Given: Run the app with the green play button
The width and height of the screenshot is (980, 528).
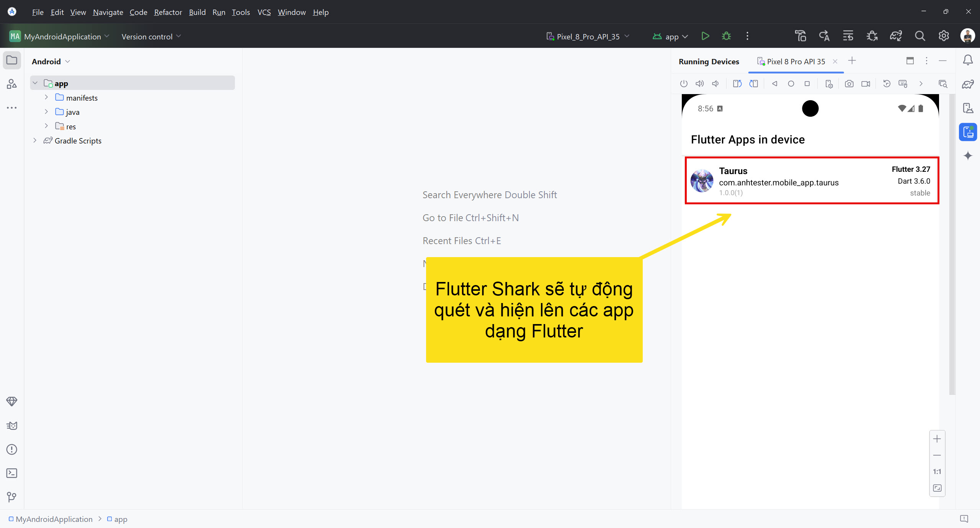Looking at the screenshot, I should click(705, 36).
